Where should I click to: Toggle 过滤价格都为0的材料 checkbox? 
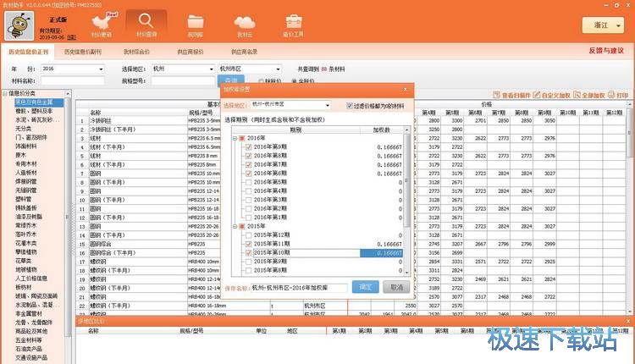click(351, 105)
